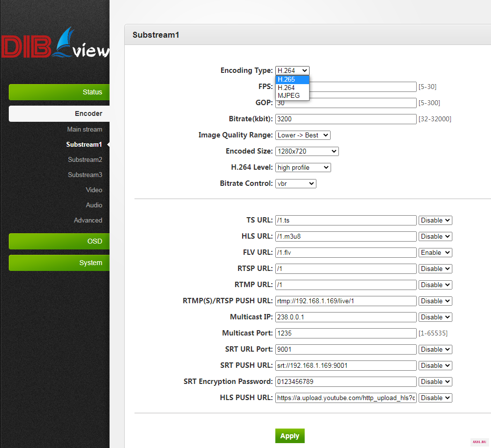Open SRT Encryption Password Disable dropdown
This screenshot has height=448, width=491.
(x=435, y=381)
